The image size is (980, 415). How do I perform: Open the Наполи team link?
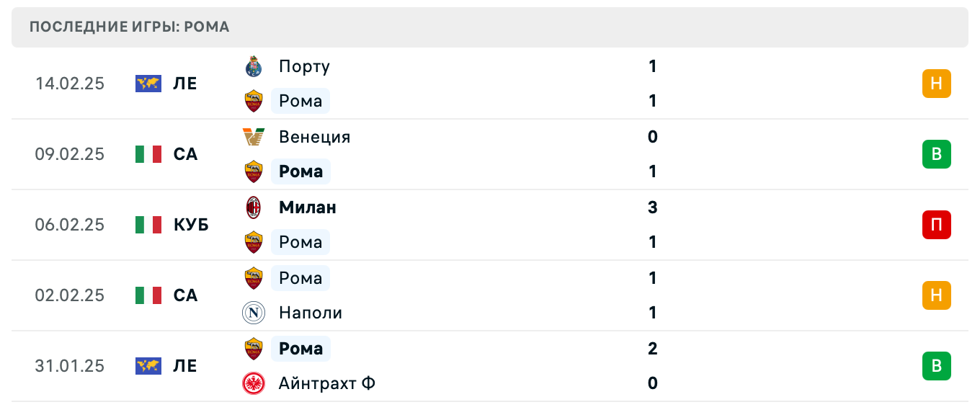[x=311, y=313]
